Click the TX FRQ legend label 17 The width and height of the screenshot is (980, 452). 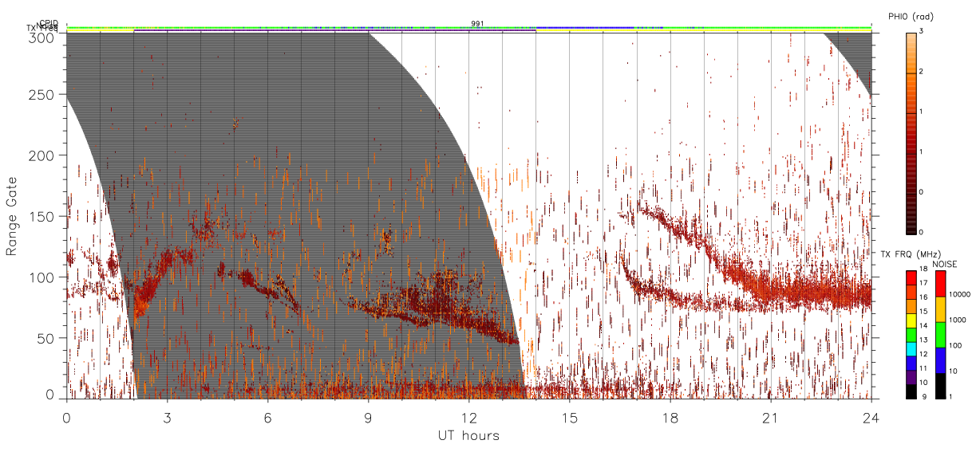coord(925,284)
